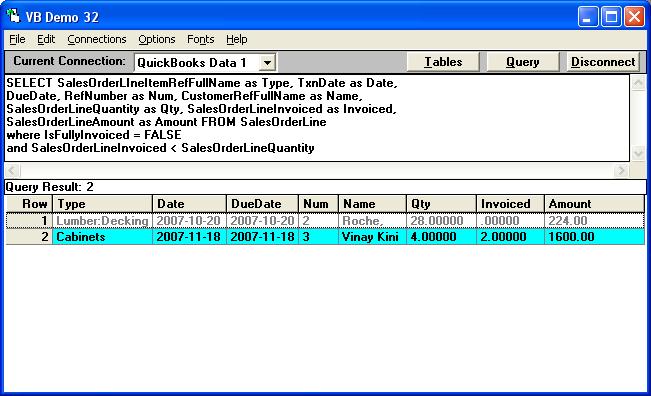Click the SQL box scroll down arrow
This screenshot has height=396, width=651.
coord(638,153)
